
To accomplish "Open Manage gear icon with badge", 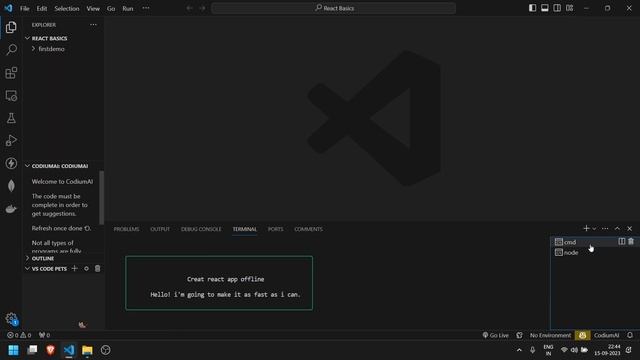I will pyautogui.click(x=11, y=319).
